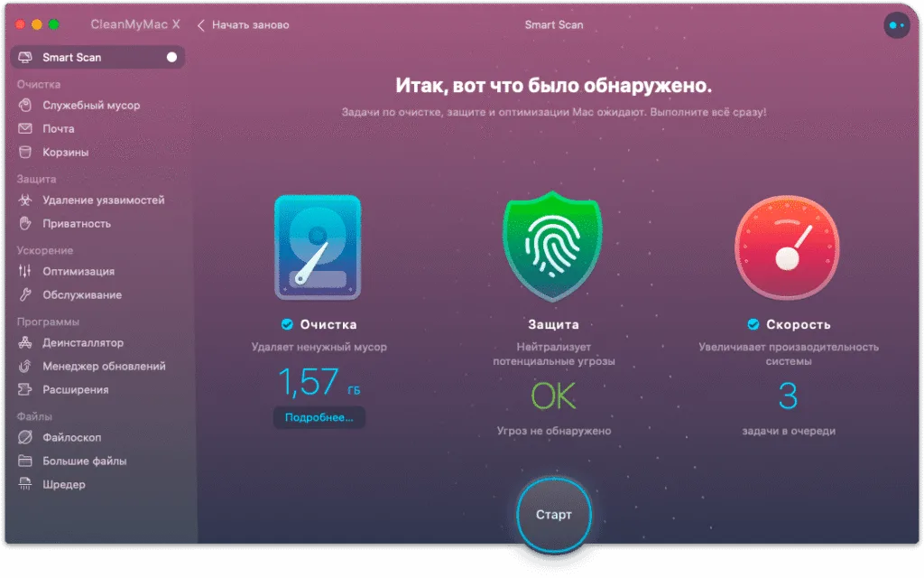Click 'Удаляет ненужный мусор' description
This screenshot has height=578, width=924.
[x=319, y=347]
